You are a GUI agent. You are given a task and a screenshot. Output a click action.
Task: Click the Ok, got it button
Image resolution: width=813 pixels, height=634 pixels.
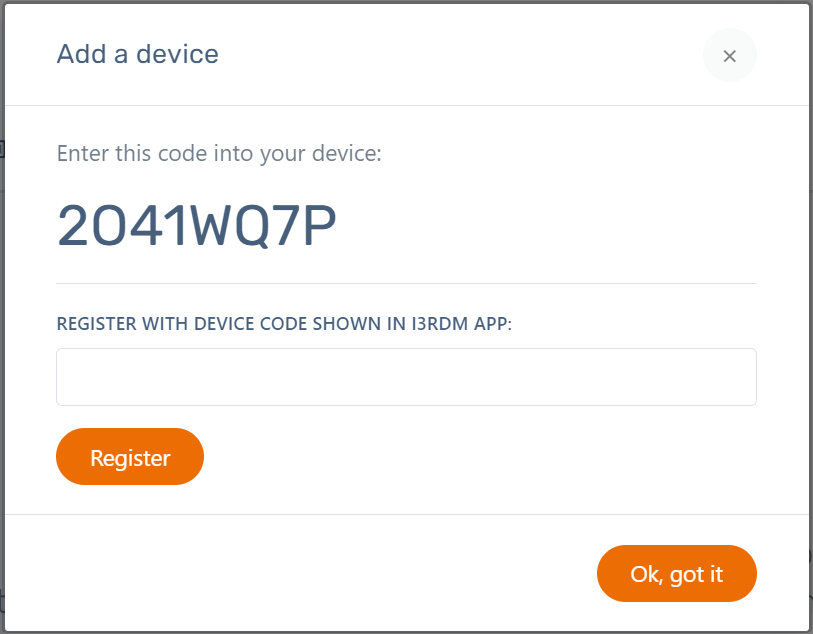[676, 574]
